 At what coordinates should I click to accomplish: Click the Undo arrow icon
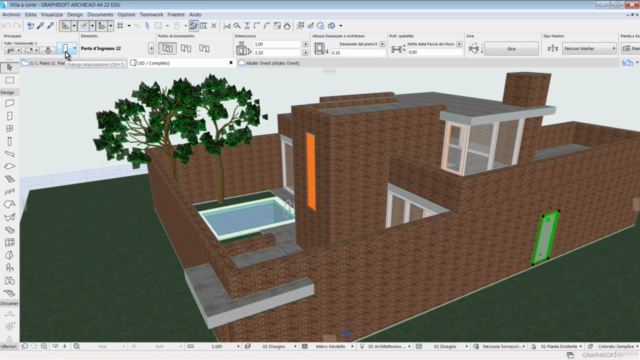click(7, 26)
